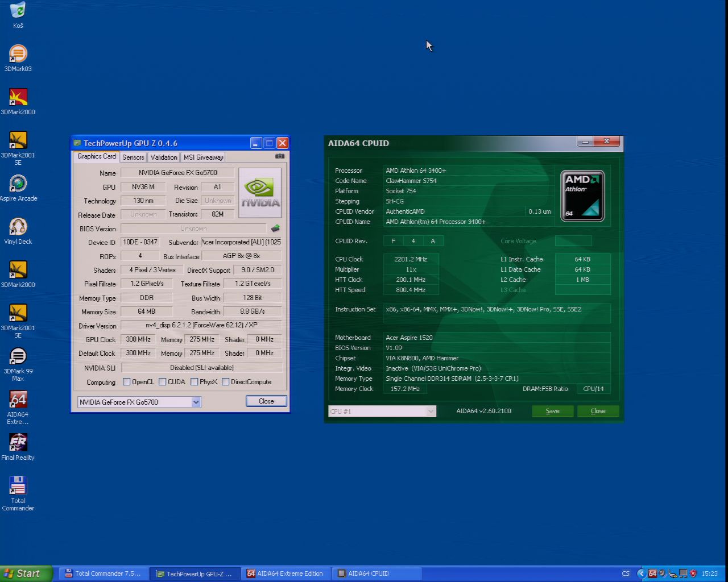The image size is (728, 582).
Task: Launch the Final Reality desktop shortcut
Action: coord(18,447)
